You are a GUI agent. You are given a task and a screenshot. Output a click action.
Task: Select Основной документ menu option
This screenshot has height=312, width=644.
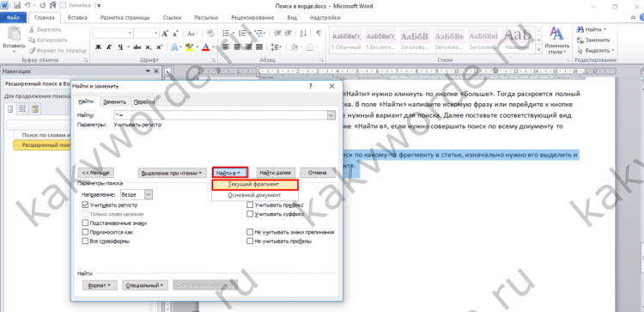click(x=255, y=195)
